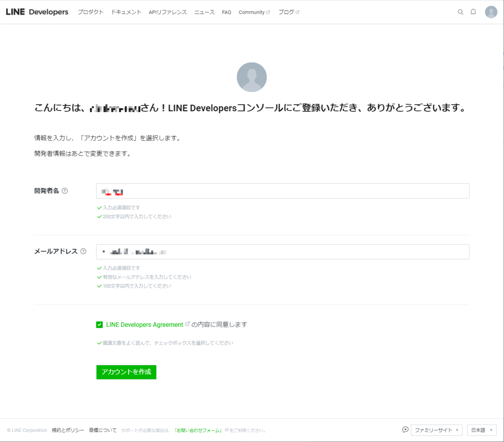The height and width of the screenshot is (442, 504).
Task: Open the ニュース page
Action: [204, 12]
